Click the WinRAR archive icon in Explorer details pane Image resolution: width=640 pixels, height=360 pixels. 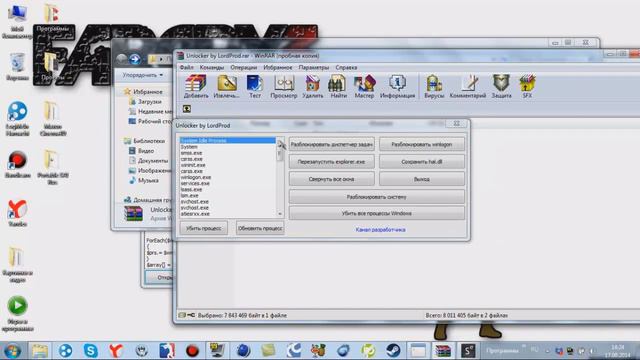pyautogui.click(x=133, y=213)
